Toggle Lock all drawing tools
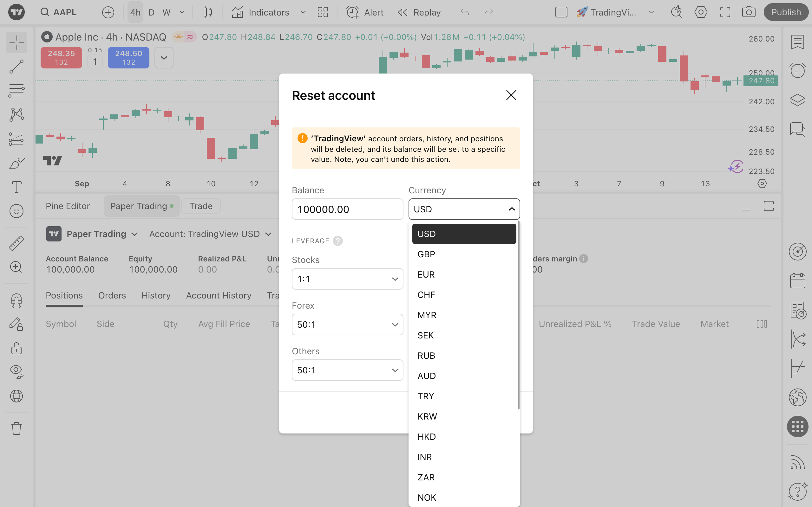Viewport: 812px width, 507px height. (16, 348)
